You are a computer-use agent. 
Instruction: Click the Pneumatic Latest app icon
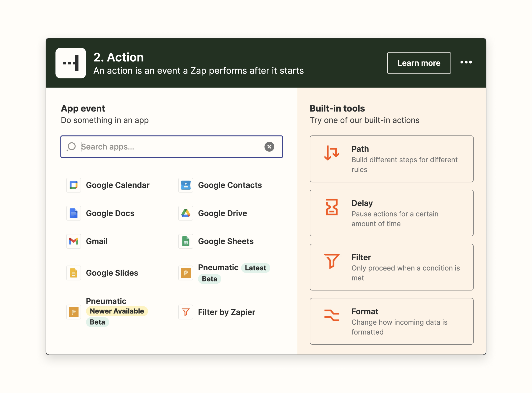[x=186, y=273]
